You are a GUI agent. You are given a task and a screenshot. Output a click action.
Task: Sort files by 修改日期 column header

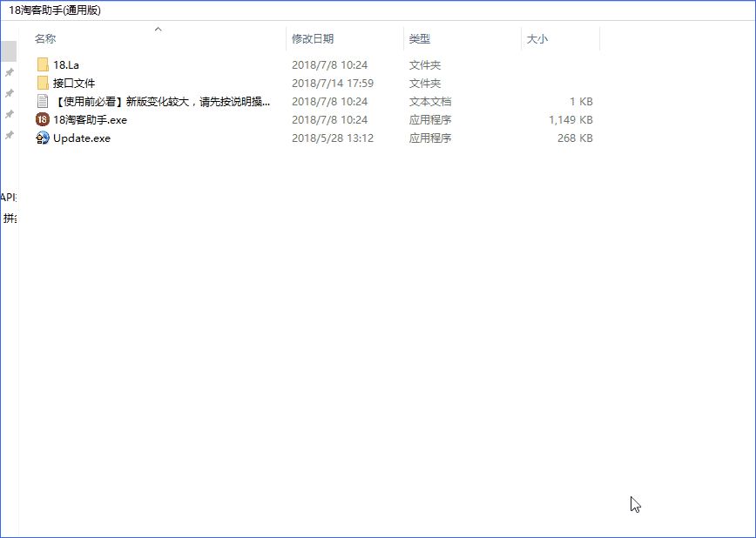[313, 39]
